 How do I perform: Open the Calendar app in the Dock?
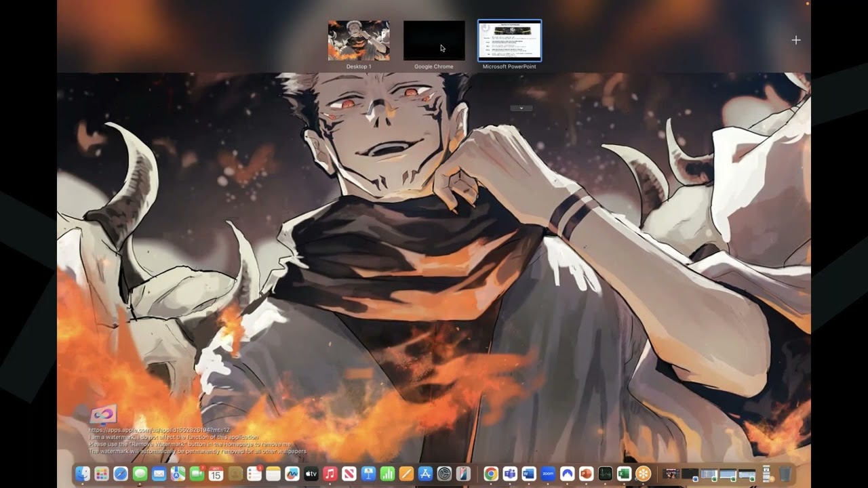(216, 474)
